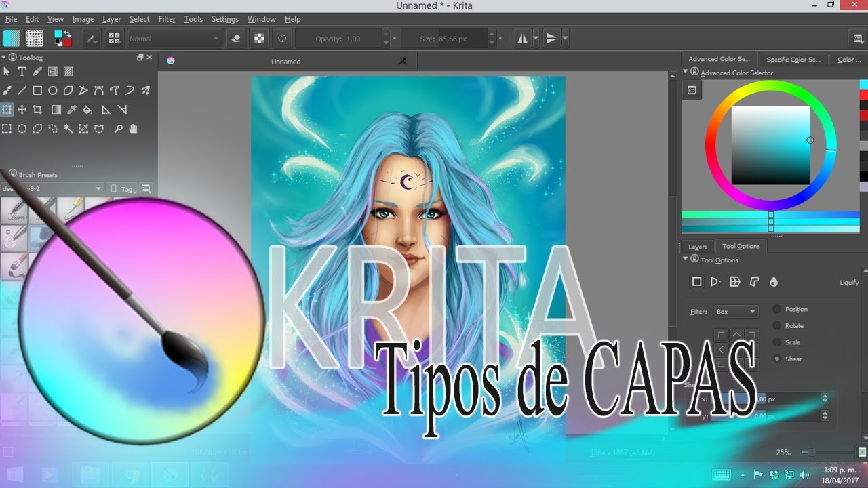Select the Contiguous Selection magic wand tool

pyautogui.click(x=68, y=128)
